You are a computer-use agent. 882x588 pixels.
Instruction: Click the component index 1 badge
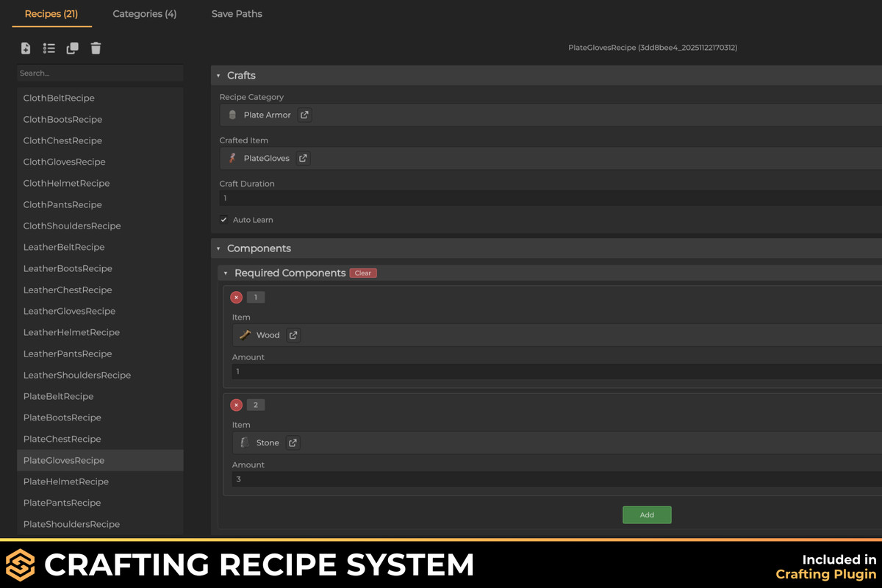pyautogui.click(x=256, y=297)
